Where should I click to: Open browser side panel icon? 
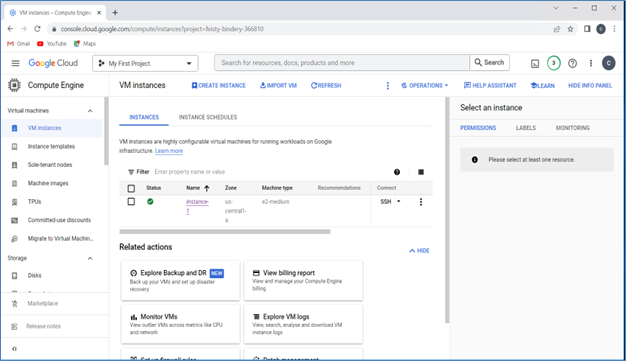tap(587, 29)
